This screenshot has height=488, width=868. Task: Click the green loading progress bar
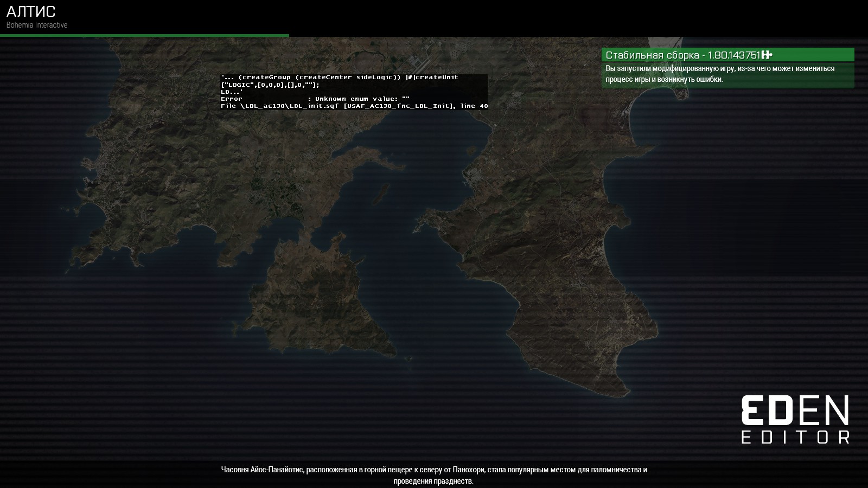click(144, 35)
